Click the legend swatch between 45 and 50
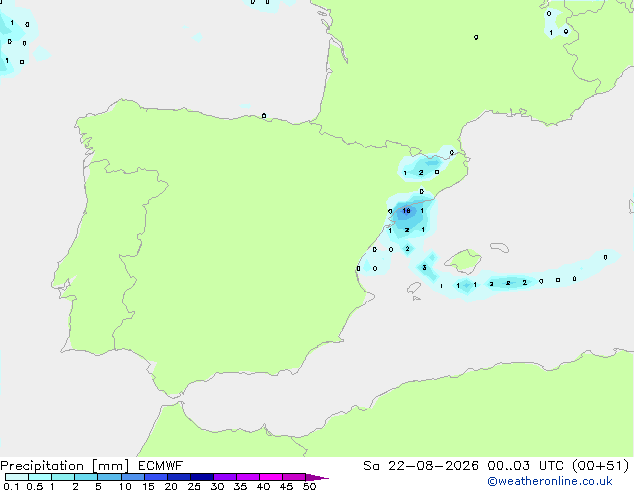This screenshot has width=634, height=490. 294,477
